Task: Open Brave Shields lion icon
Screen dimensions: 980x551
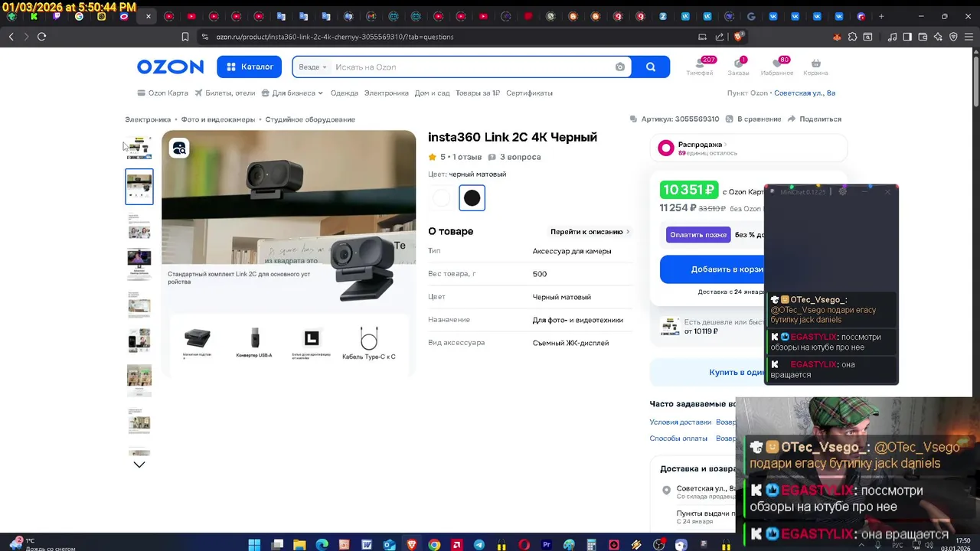Action: pyautogui.click(x=739, y=36)
